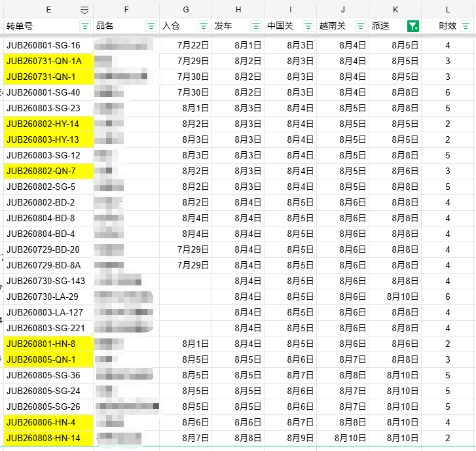Select 入仓 date 8月1日 in HN-8 row
Viewport: 476px width, 451px height.
pyautogui.click(x=186, y=344)
